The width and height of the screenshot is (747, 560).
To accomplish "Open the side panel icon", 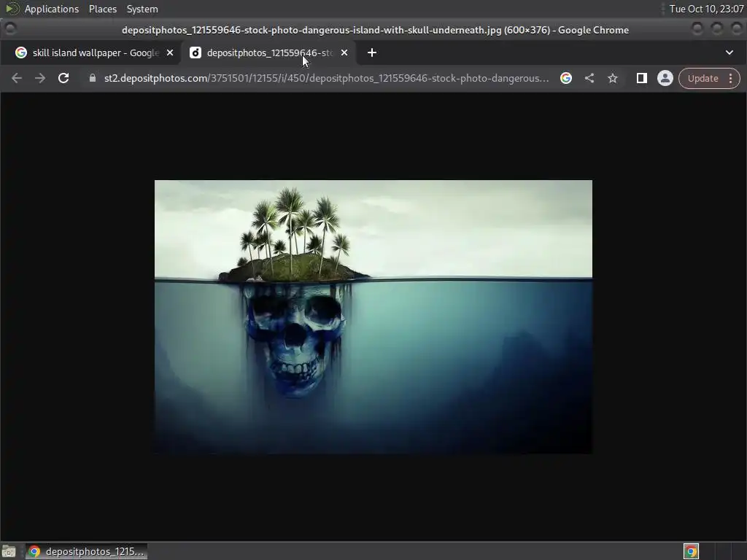I will coord(642,78).
